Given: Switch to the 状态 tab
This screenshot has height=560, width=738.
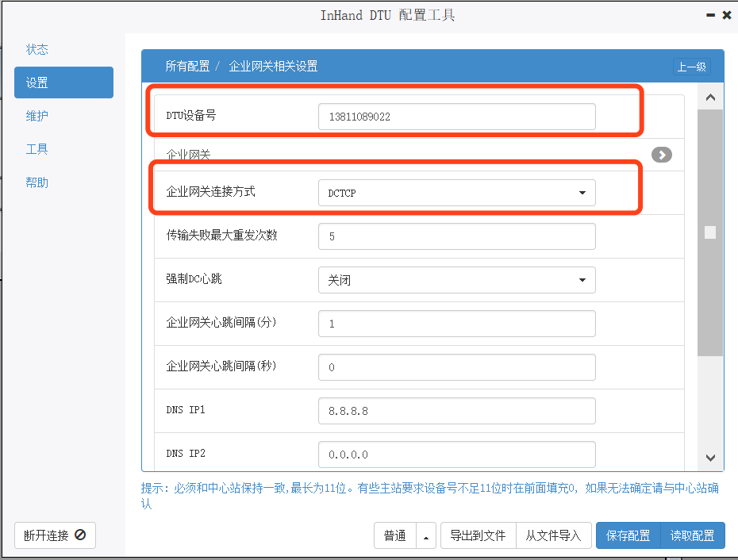Looking at the screenshot, I should [37, 49].
